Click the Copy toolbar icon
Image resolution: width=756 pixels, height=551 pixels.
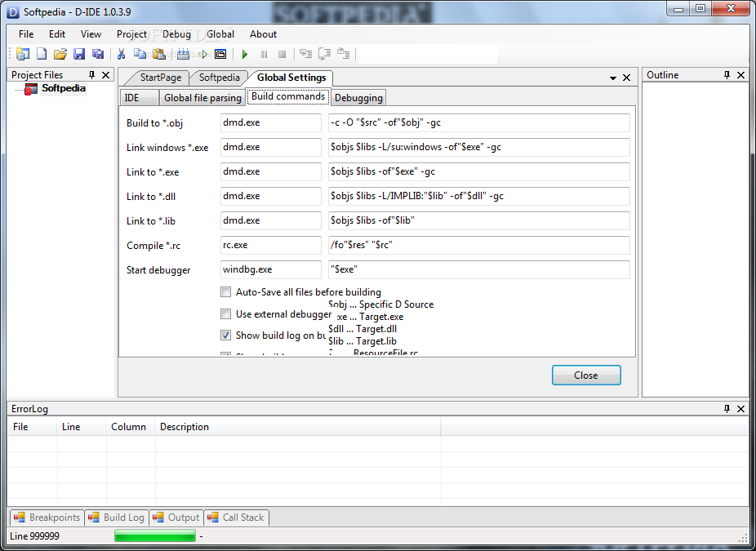tap(140, 54)
